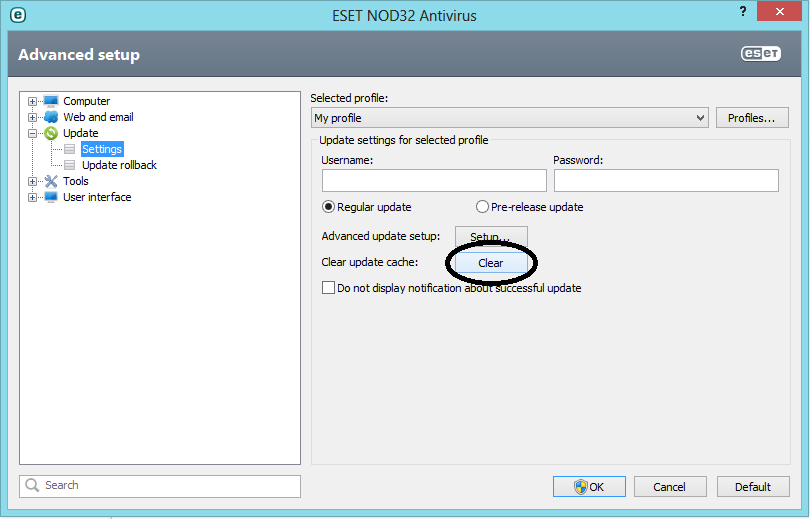810x519 pixels.
Task: Open the Selected profile dropdown
Action: [x=510, y=118]
